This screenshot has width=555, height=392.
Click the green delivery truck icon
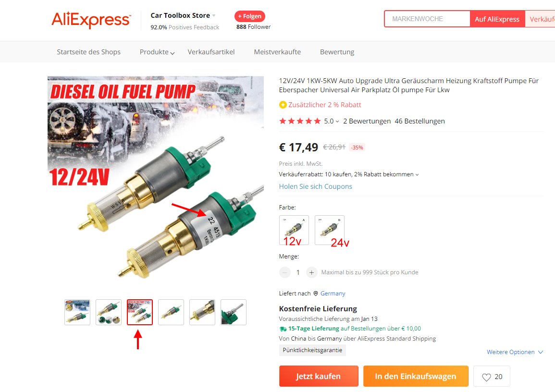(283, 329)
